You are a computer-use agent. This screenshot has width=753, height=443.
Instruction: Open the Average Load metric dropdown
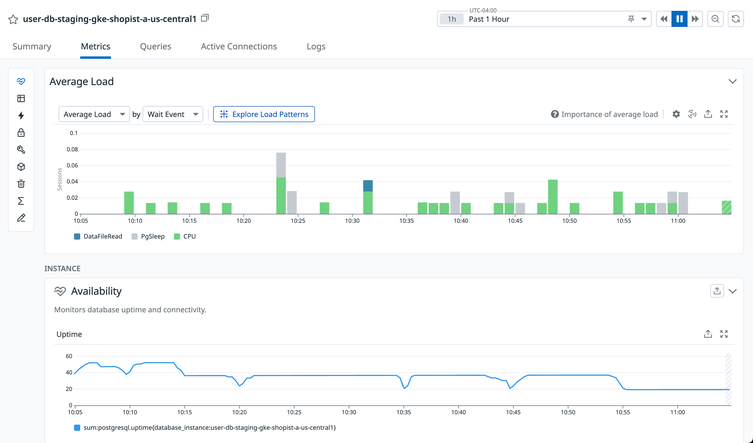(93, 115)
